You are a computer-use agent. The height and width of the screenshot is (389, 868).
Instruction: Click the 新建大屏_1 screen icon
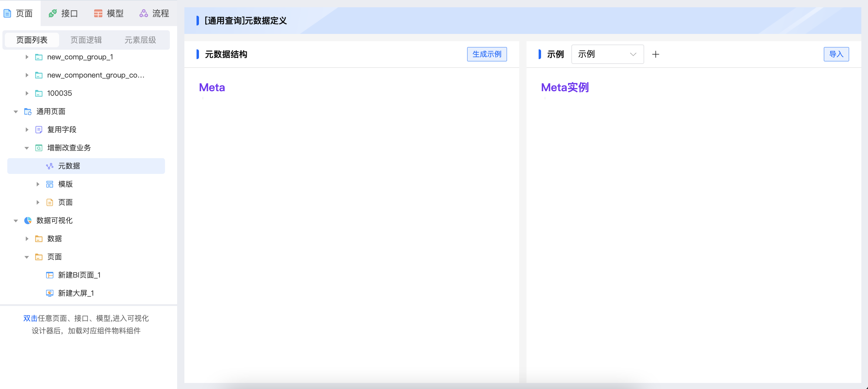coord(49,294)
